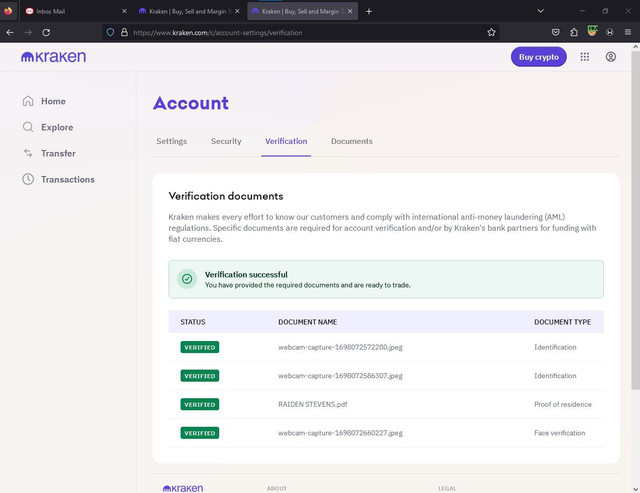
Task: Click the page vertical scrollbar thumb
Action: click(636, 220)
